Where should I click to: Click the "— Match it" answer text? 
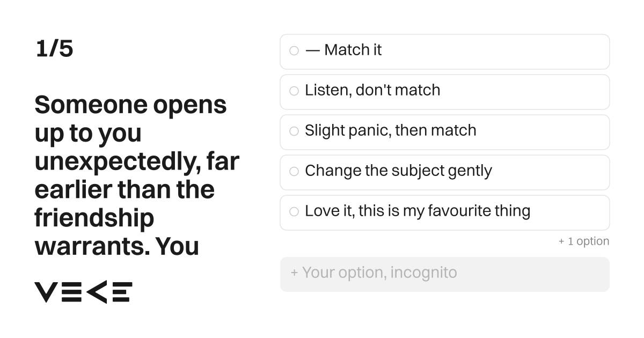[x=343, y=50]
